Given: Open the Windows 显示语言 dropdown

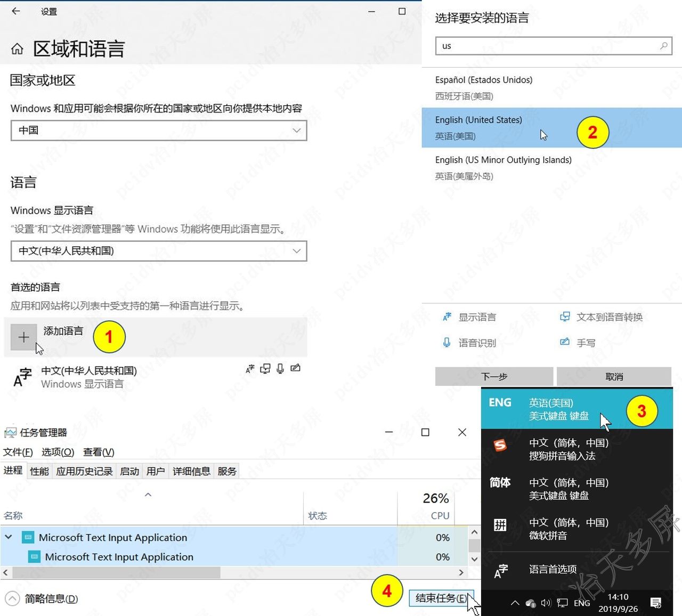Looking at the screenshot, I should point(159,251).
